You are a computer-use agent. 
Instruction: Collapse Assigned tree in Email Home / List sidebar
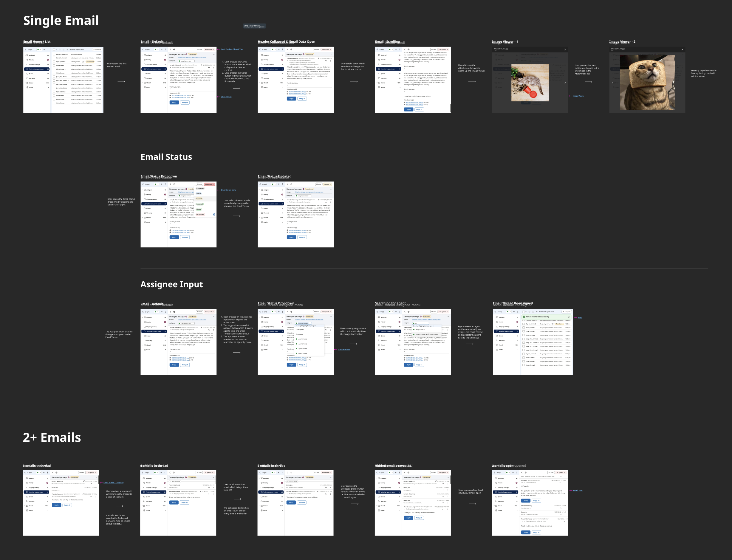point(25,55)
